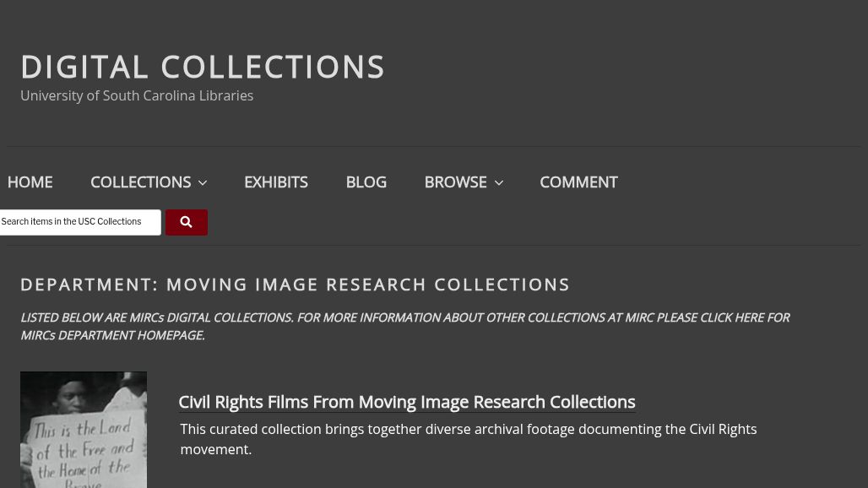This screenshot has width=868, height=488.
Task: Open the BROWSE menu label
Action: point(455,182)
